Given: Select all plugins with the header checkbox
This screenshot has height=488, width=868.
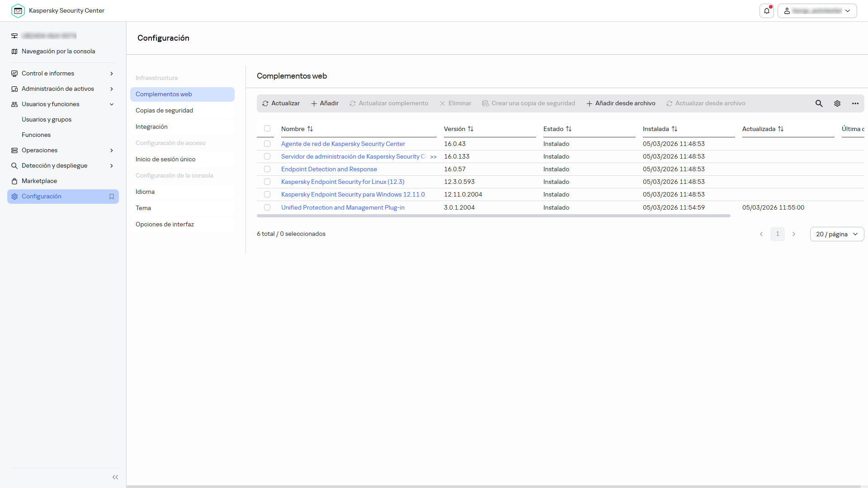Looking at the screenshot, I should pos(267,129).
